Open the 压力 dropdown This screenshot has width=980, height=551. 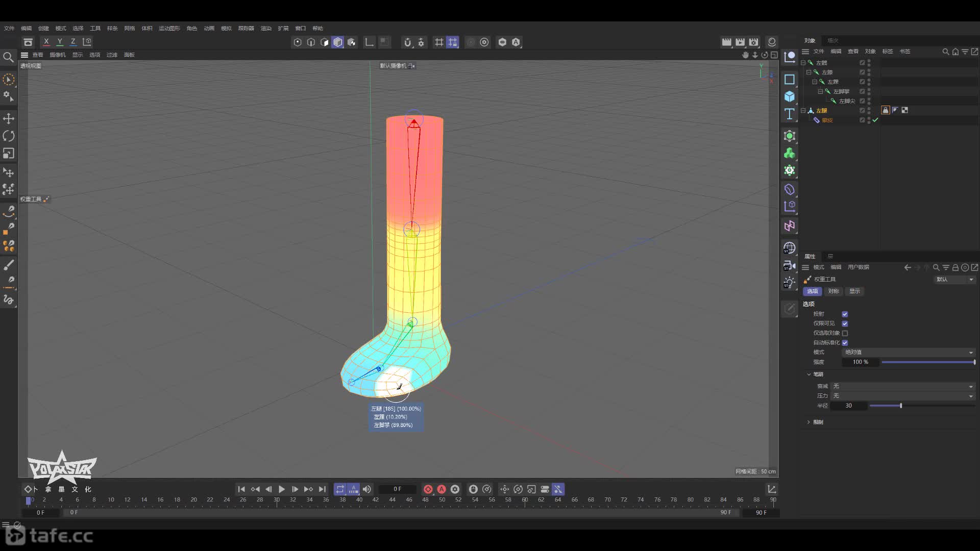click(x=903, y=396)
